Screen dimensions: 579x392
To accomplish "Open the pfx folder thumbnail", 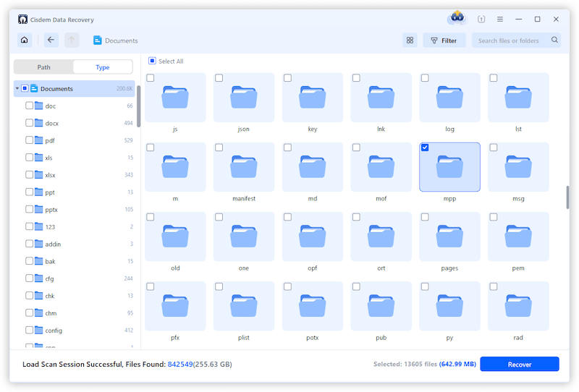I will coord(175,306).
